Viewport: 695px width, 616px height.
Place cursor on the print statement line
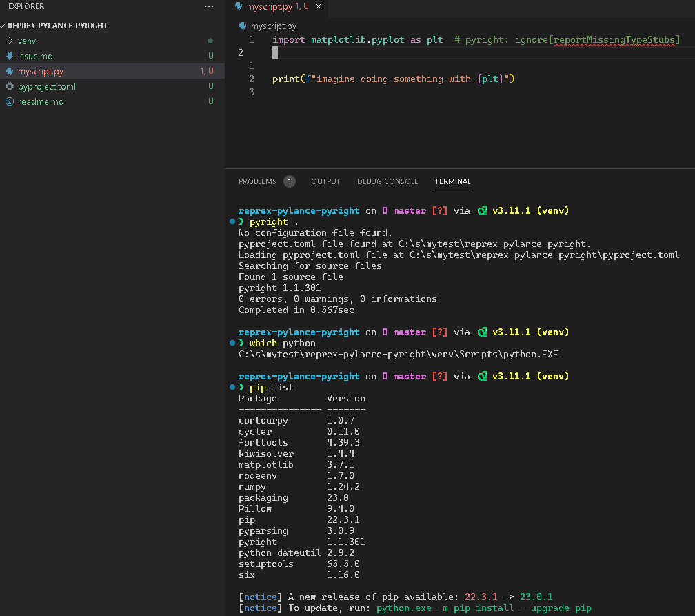[x=393, y=79]
